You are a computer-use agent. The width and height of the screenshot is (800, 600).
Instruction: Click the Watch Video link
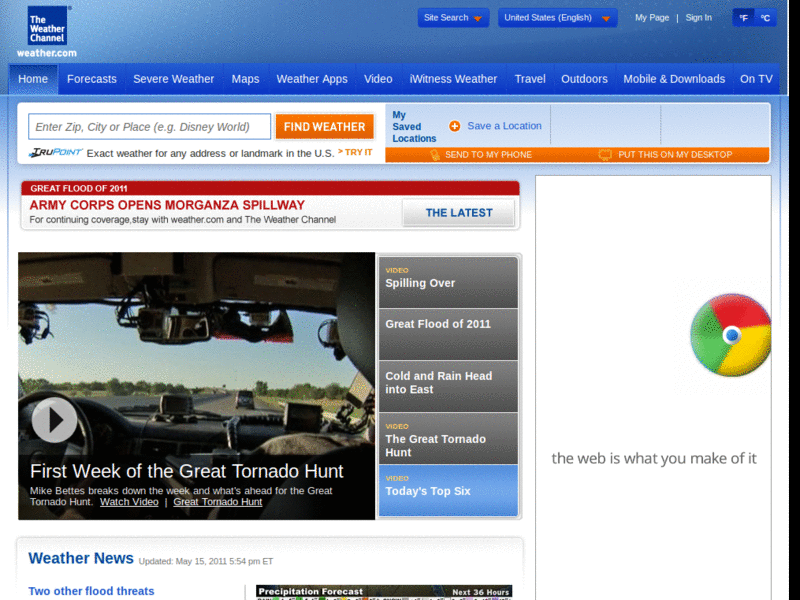pyautogui.click(x=129, y=502)
